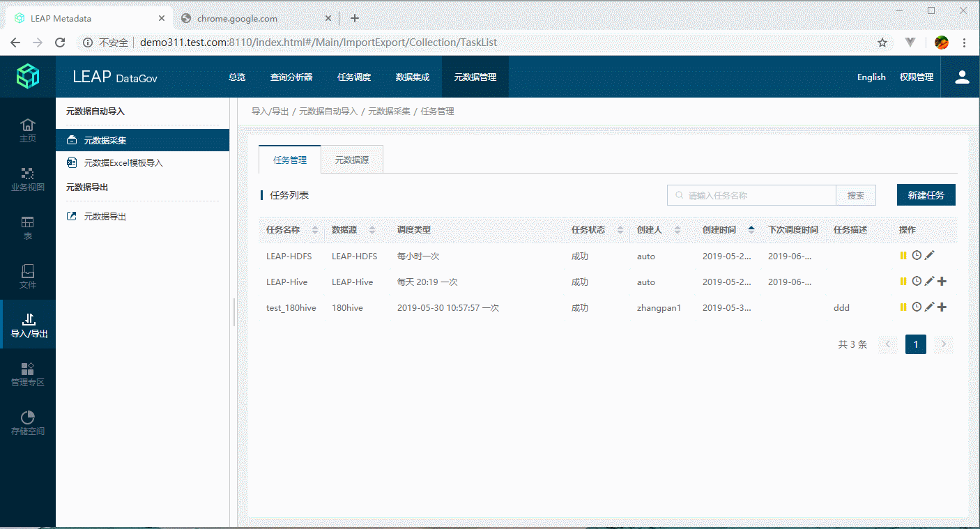Bookmark this page with star icon

882,43
